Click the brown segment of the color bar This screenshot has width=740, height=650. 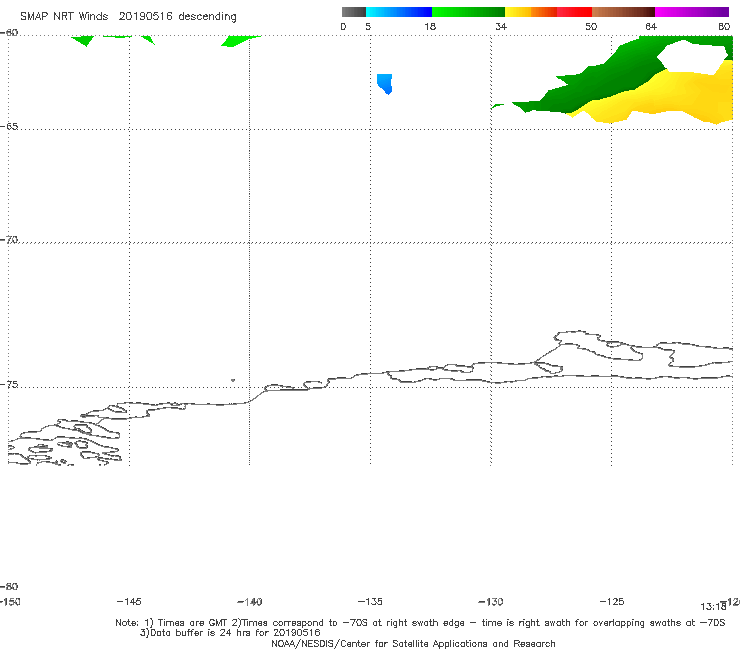coord(623,12)
